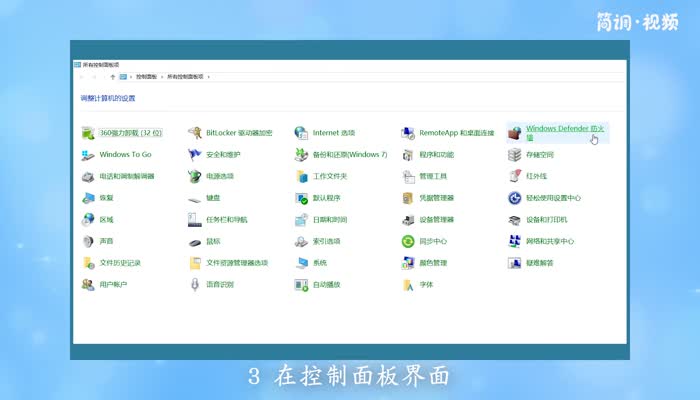
Task: Click the 字体 fonts folder icon
Action: pos(408,284)
